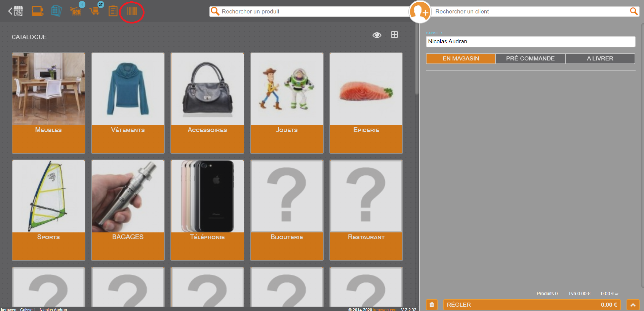Open the Vêtements category
The height and width of the screenshot is (311, 644).
coord(128,103)
